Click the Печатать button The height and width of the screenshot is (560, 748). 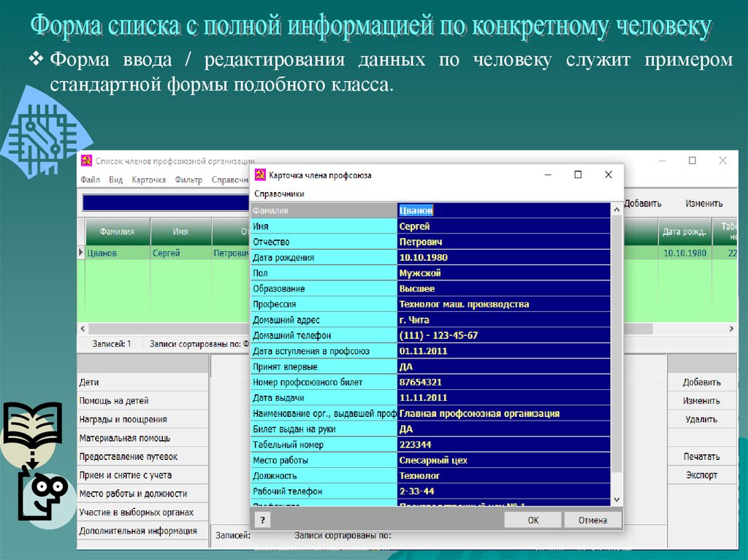tap(701, 456)
